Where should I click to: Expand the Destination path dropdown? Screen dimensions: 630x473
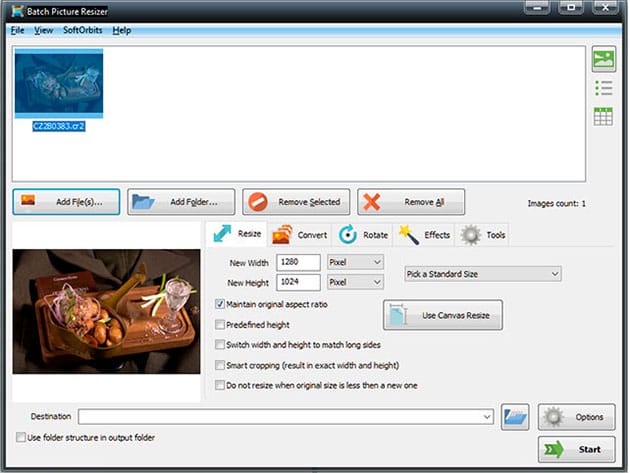point(487,416)
